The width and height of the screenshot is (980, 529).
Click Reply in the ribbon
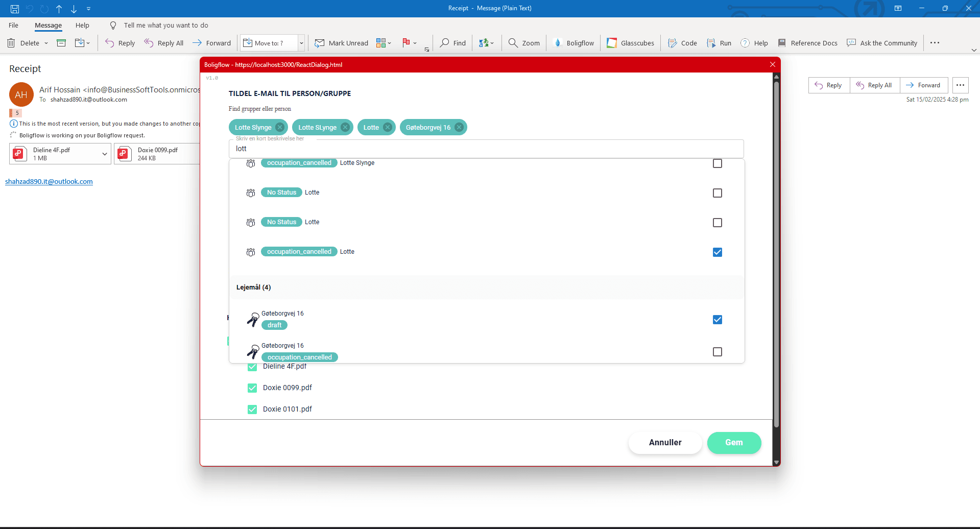120,43
